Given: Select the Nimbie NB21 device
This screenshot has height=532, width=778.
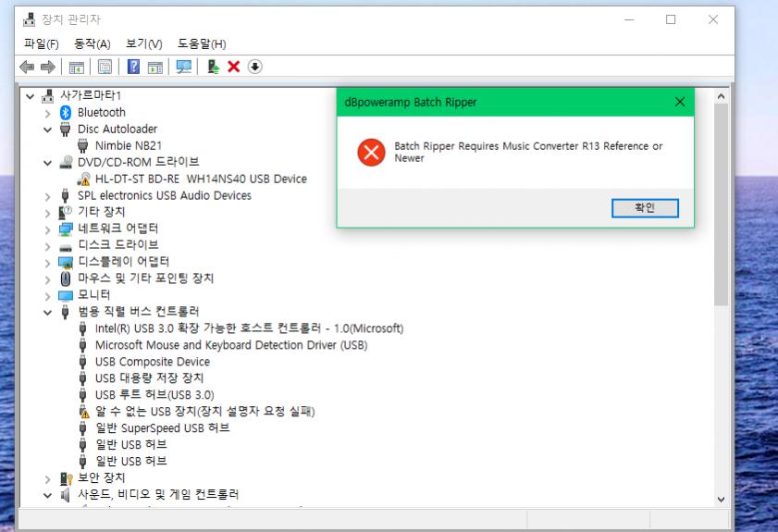Looking at the screenshot, I should pos(116,145).
